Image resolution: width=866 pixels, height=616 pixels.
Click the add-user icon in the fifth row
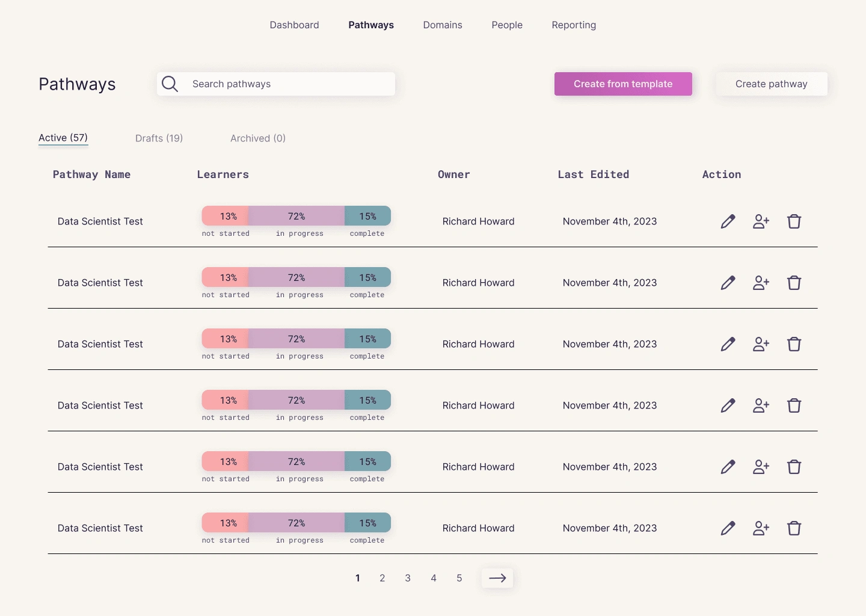click(x=761, y=467)
